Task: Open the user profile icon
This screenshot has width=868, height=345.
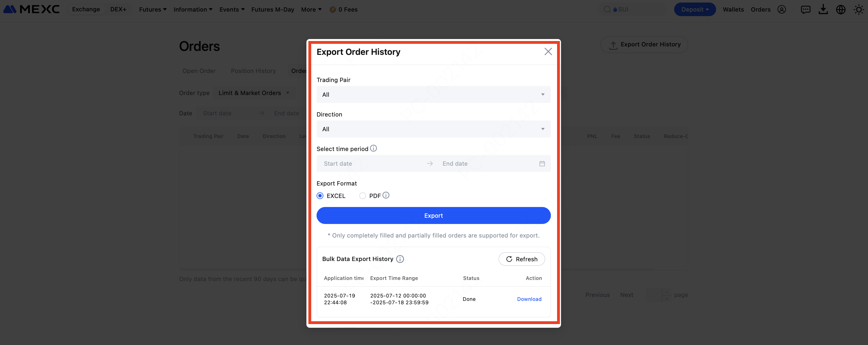Action: coord(781,9)
